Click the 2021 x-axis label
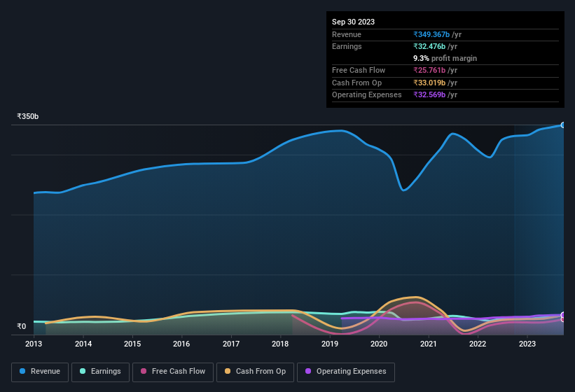The height and width of the screenshot is (392, 575). pos(429,344)
